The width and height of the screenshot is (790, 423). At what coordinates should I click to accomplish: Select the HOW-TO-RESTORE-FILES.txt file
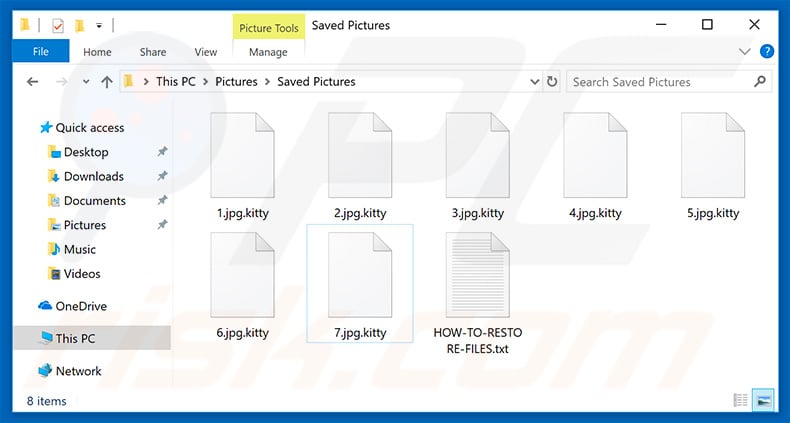[x=478, y=294]
